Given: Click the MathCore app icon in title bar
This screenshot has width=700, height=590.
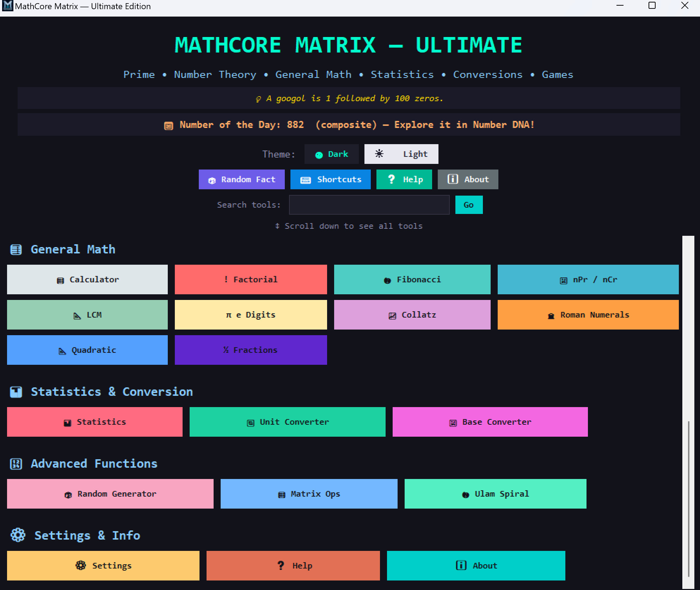Looking at the screenshot, I should [x=7, y=6].
